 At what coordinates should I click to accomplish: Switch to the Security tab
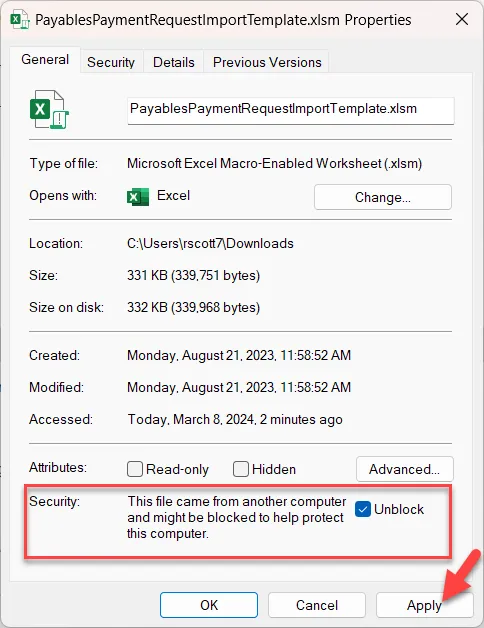[x=111, y=62]
